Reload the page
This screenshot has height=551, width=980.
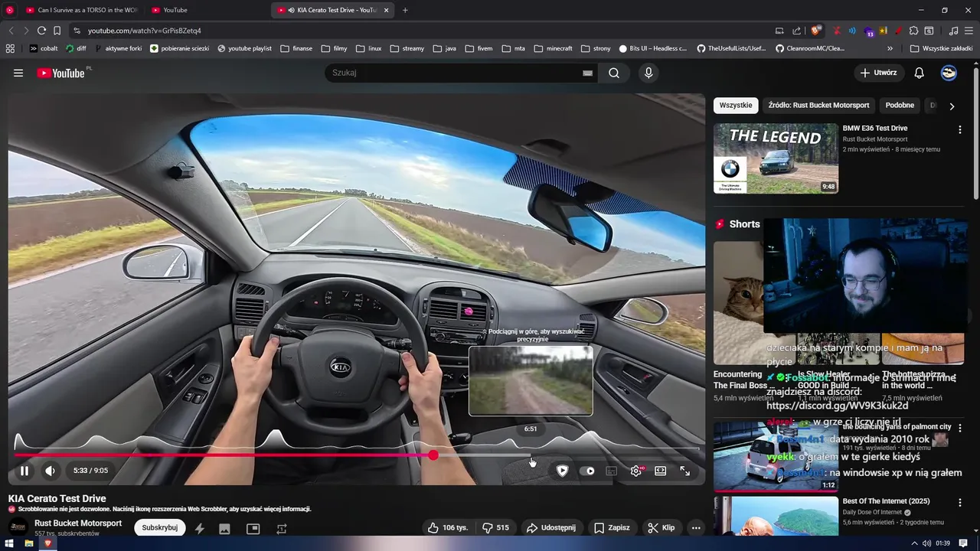[41, 31]
